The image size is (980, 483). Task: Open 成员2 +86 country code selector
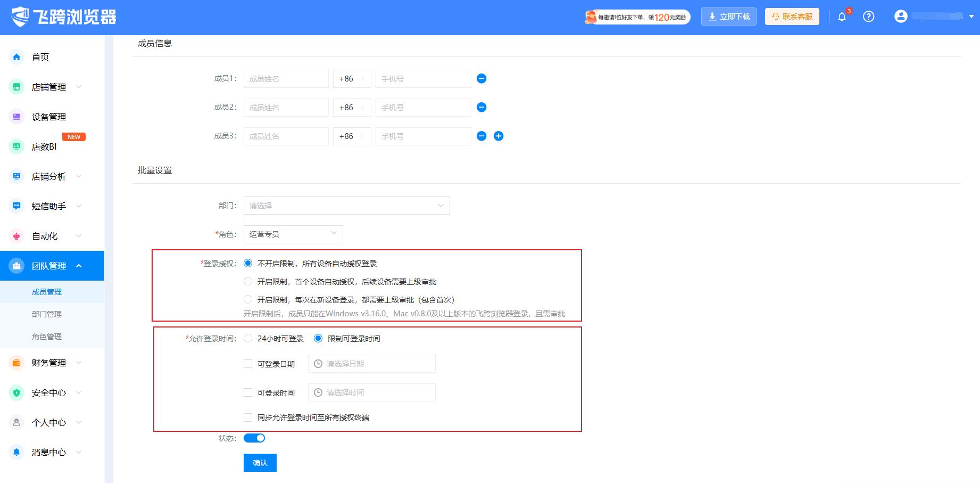[352, 108]
